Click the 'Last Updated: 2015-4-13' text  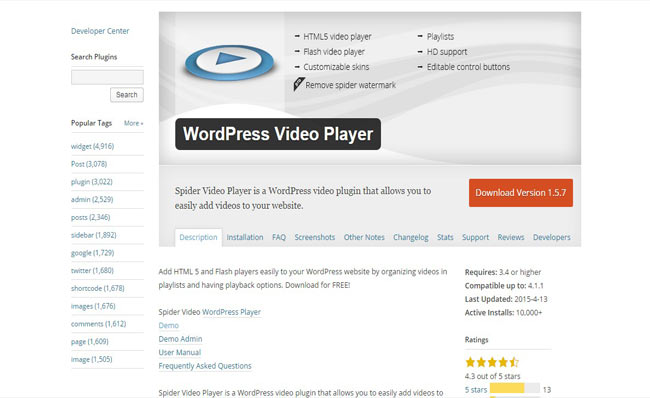tap(506, 299)
